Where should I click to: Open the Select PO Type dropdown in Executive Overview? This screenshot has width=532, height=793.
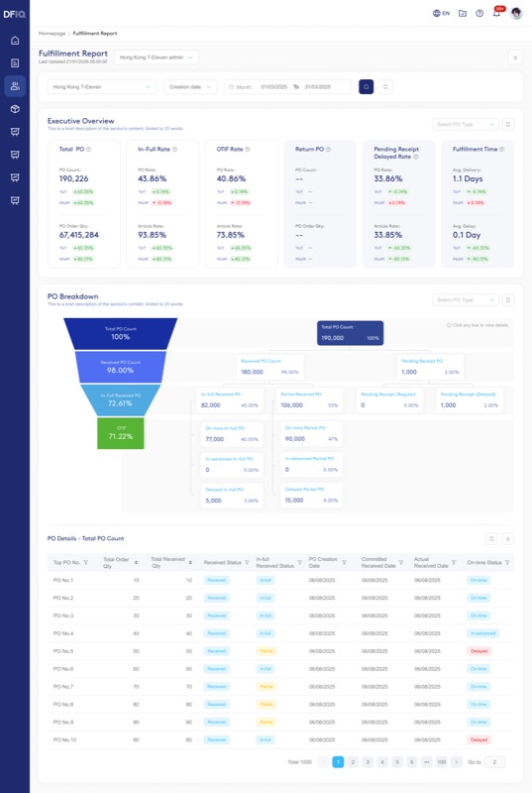click(466, 124)
